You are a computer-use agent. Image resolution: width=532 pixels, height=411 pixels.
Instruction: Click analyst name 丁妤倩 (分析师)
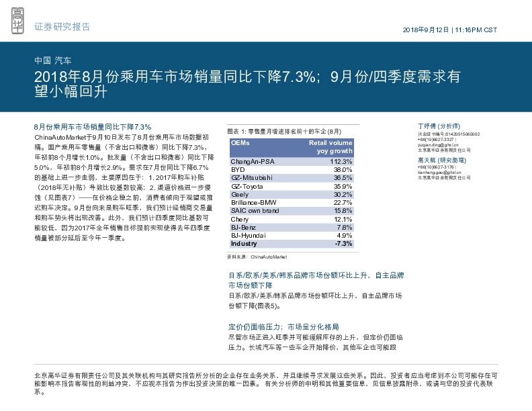pos(439,126)
